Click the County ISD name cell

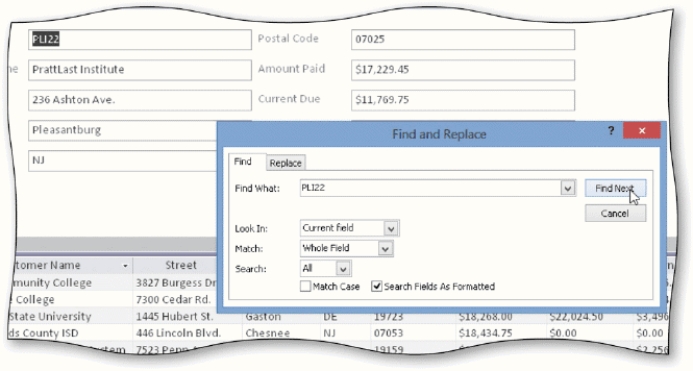[70, 333]
